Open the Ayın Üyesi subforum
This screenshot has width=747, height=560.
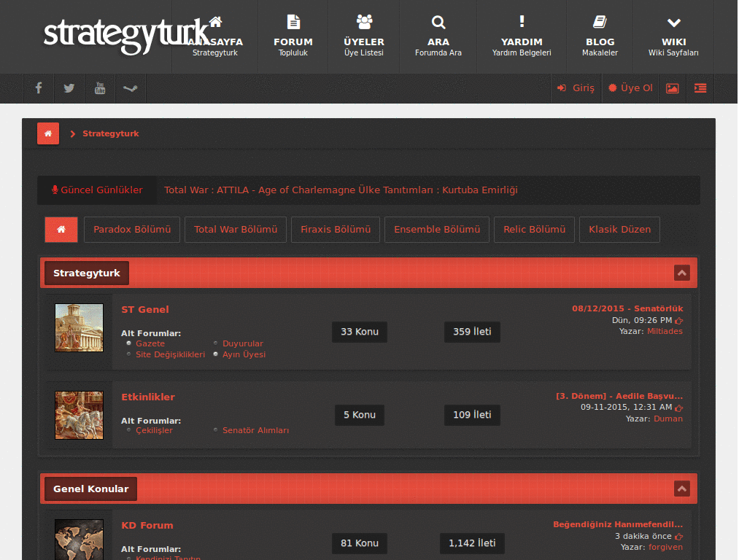tap(244, 354)
